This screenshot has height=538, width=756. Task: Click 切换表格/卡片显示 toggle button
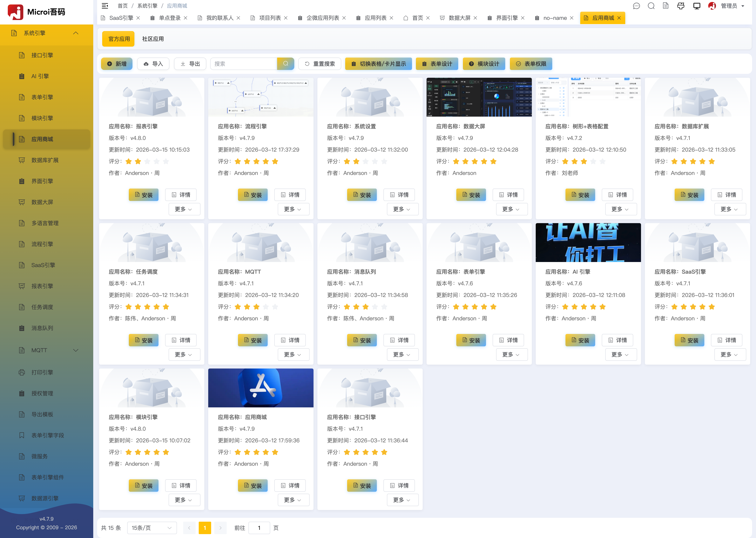[378, 64]
